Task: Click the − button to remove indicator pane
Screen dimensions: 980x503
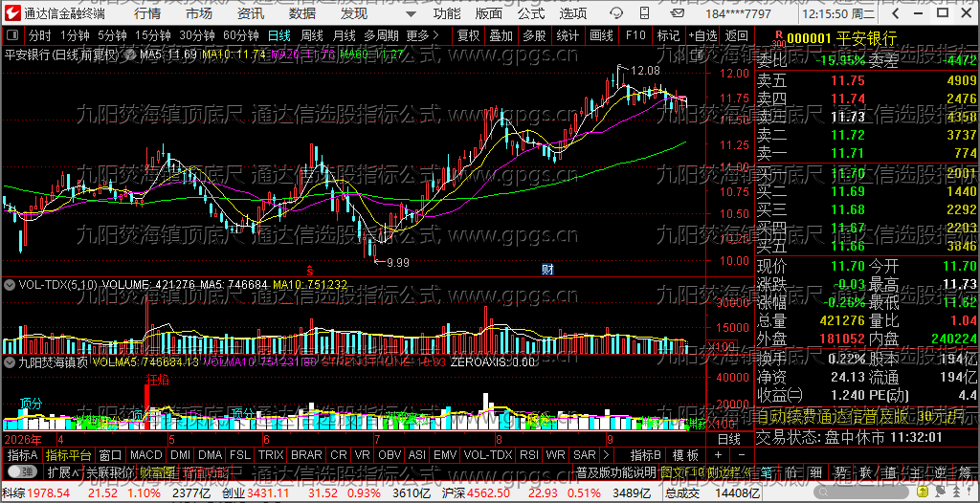Action: pyautogui.click(x=741, y=455)
